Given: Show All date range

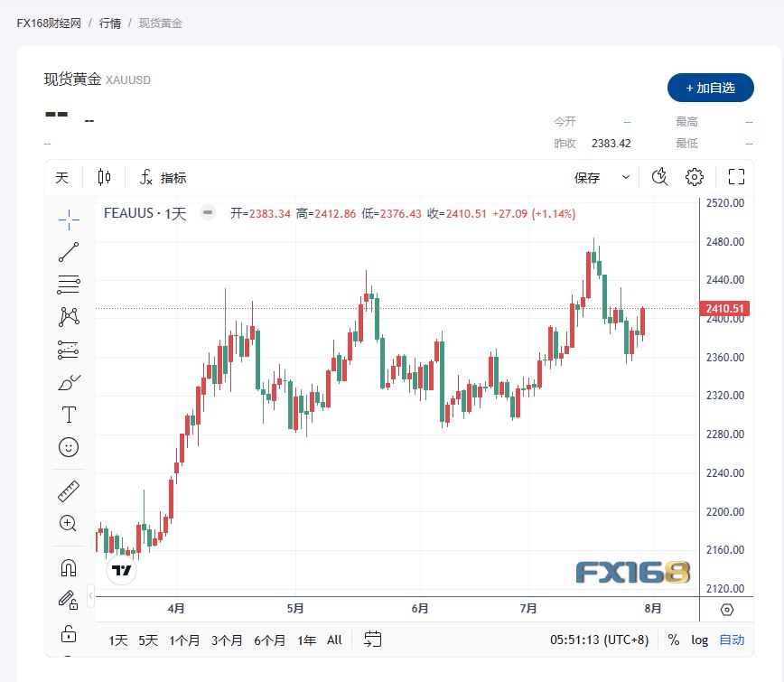Looking at the screenshot, I should click(334, 640).
